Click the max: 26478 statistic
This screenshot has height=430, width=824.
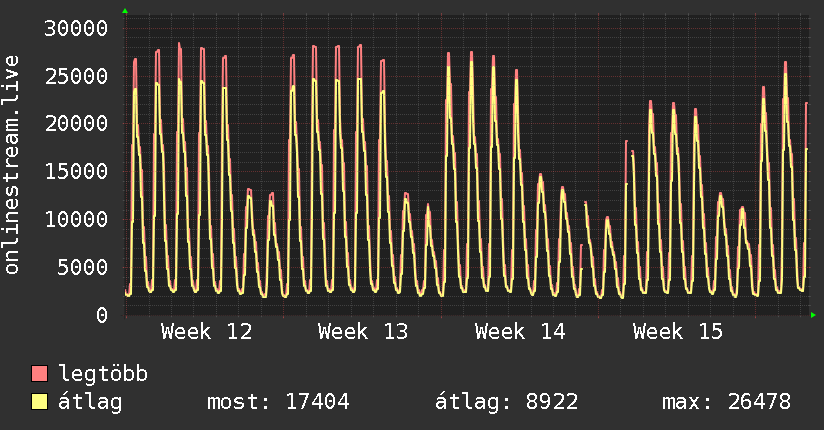[726, 402]
